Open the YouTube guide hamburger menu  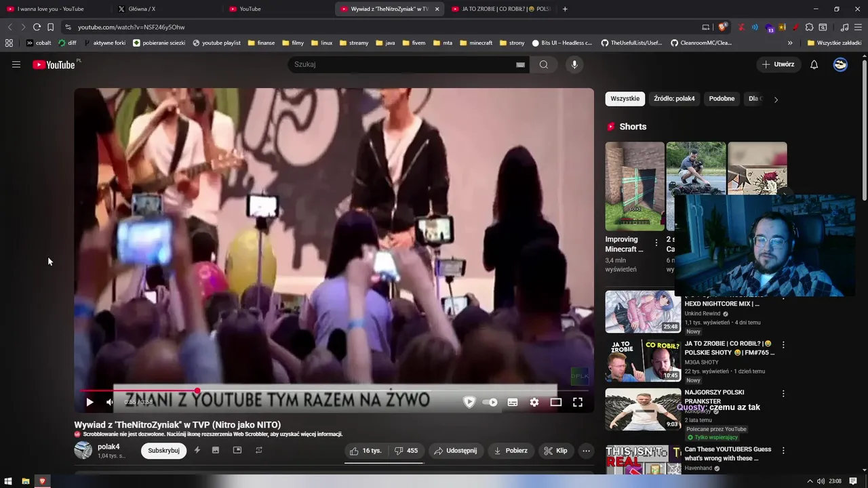[16, 64]
